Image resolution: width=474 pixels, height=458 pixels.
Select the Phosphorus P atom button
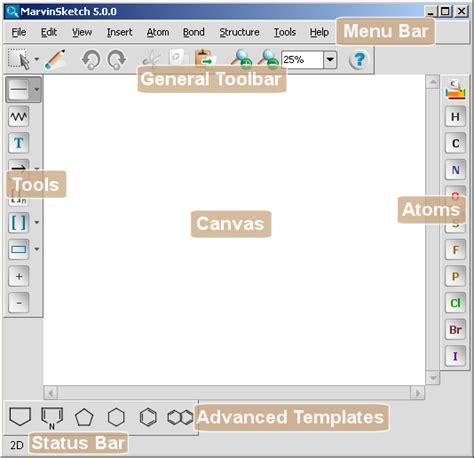coord(455,276)
